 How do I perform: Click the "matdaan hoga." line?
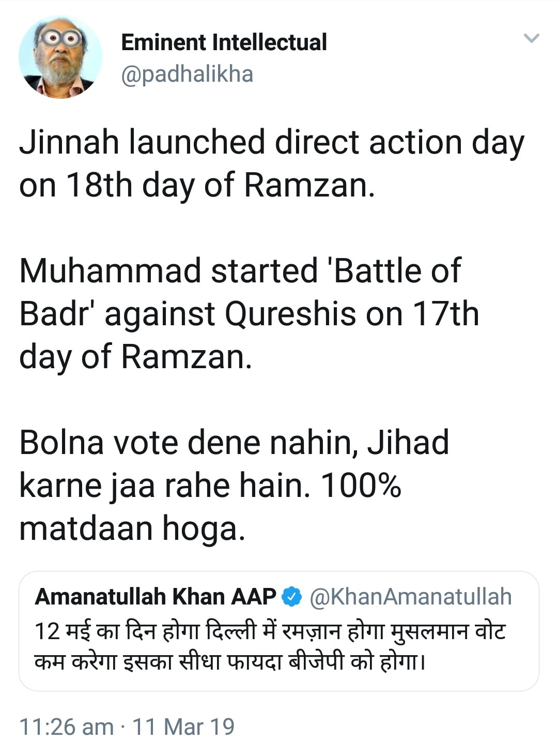pyautogui.click(x=132, y=528)
